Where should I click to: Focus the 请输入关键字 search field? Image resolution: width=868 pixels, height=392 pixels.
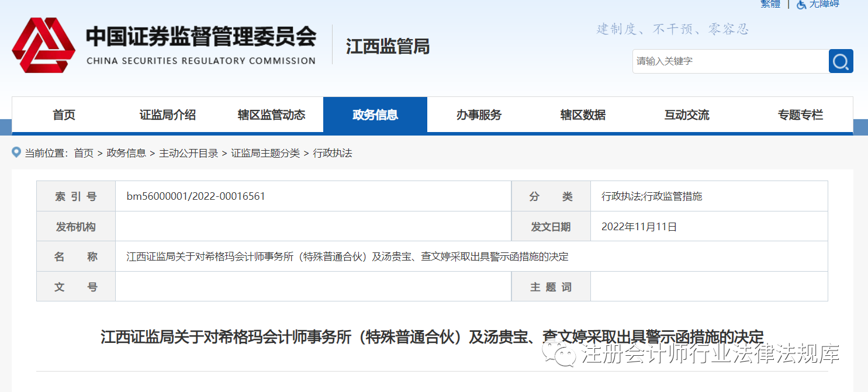(x=731, y=61)
